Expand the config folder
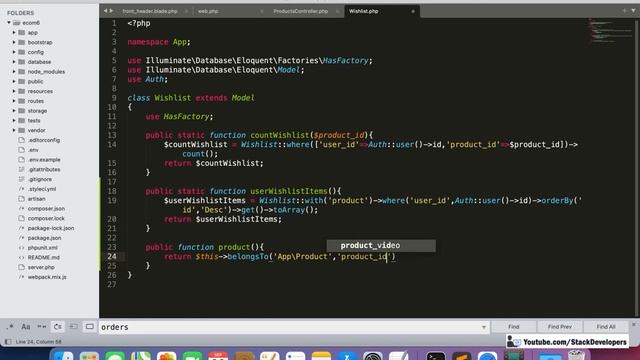Screen dimensions: 640x360 [14, 52]
